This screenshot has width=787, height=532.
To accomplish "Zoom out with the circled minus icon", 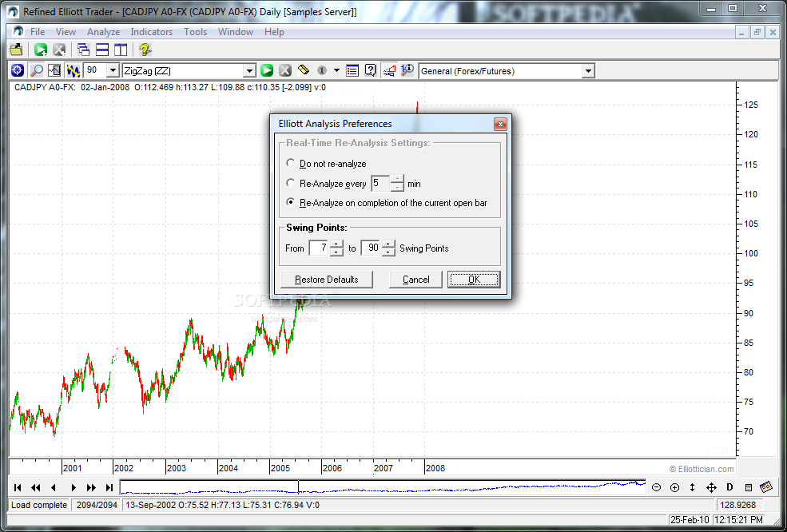I will [656, 487].
